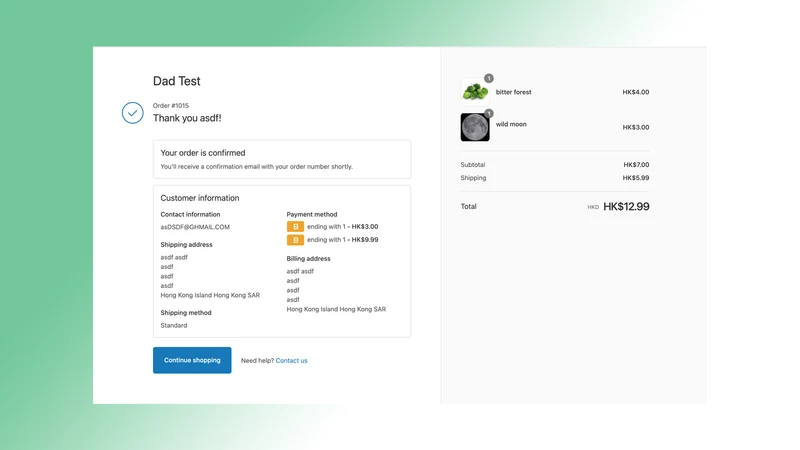Click the wild moon HK$3.00 price
This screenshot has height=450, width=800.
[x=636, y=128]
